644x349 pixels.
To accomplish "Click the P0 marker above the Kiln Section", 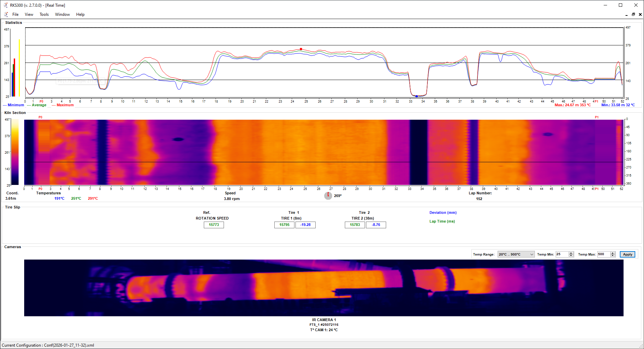I will pyautogui.click(x=41, y=117).
